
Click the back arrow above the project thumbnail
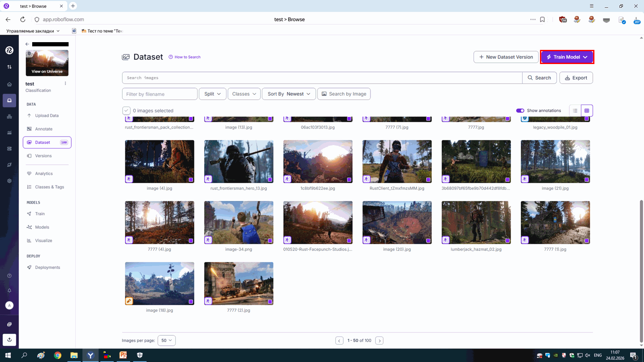coord(27,44)
